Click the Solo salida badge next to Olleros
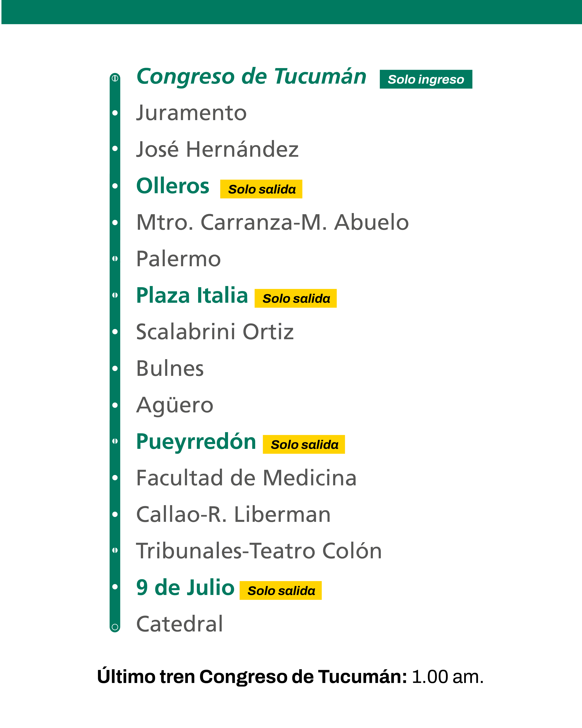This screenshot has height=728, width=582. pyautogui.click(x=261, y=189)
